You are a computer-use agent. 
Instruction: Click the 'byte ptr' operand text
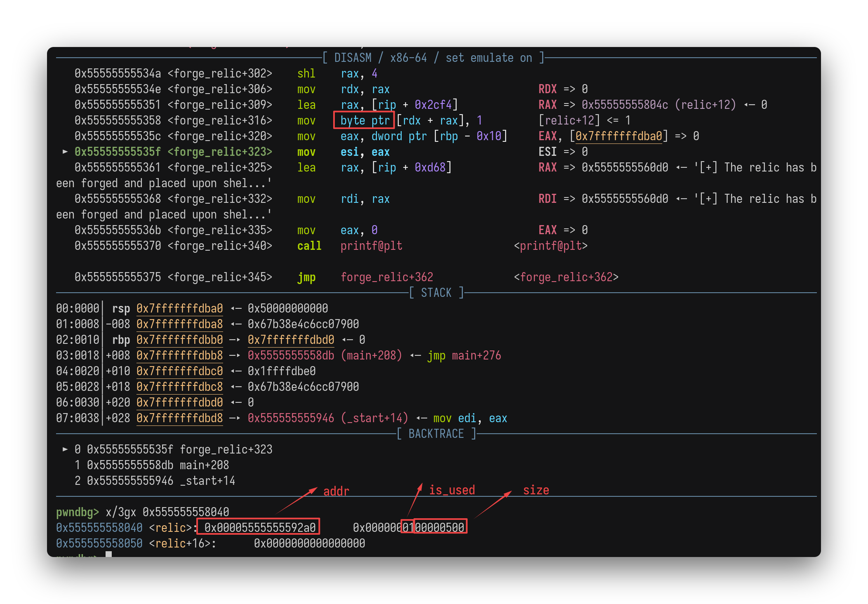(365, 120)
